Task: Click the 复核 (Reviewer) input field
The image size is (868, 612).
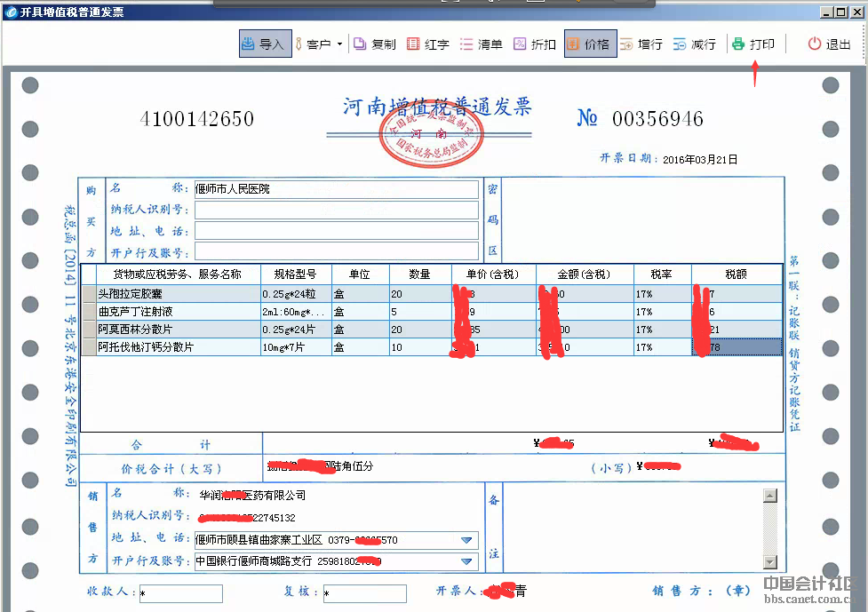Action: pos(364,593)
